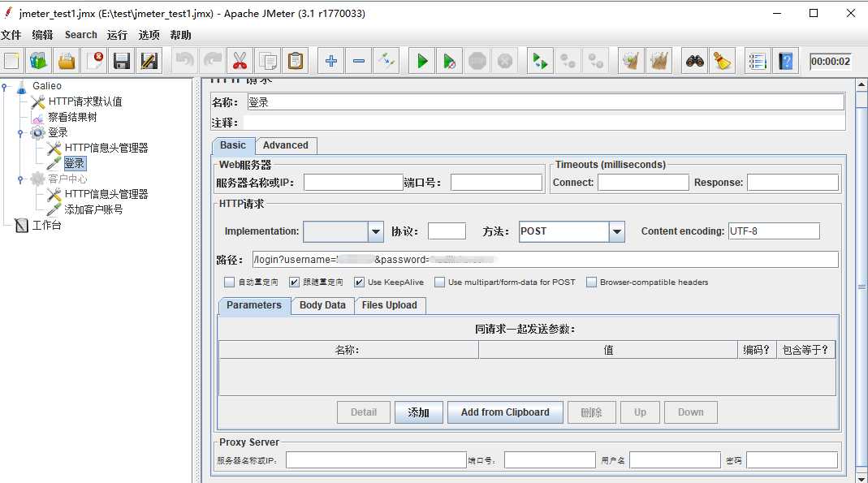Screen dimensions: 868x483
Task: Open the 编辑 menu
Action: click(x=42, y=35)
